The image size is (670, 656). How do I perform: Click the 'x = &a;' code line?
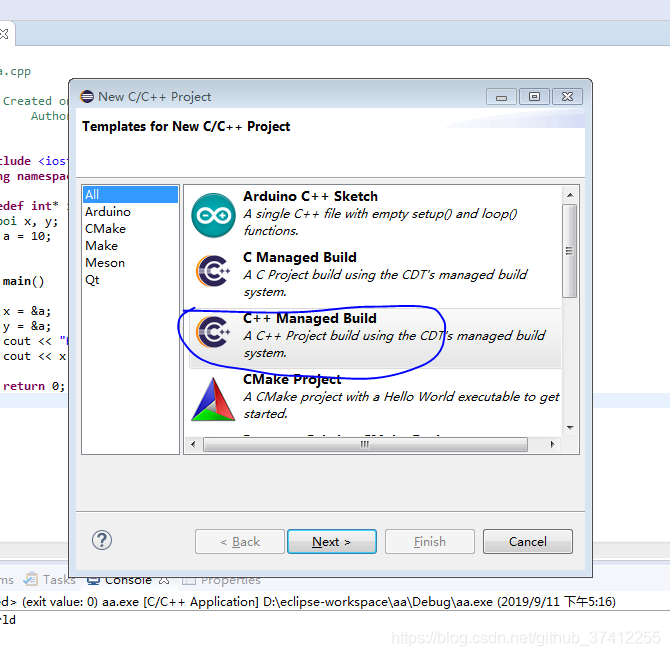27,311
